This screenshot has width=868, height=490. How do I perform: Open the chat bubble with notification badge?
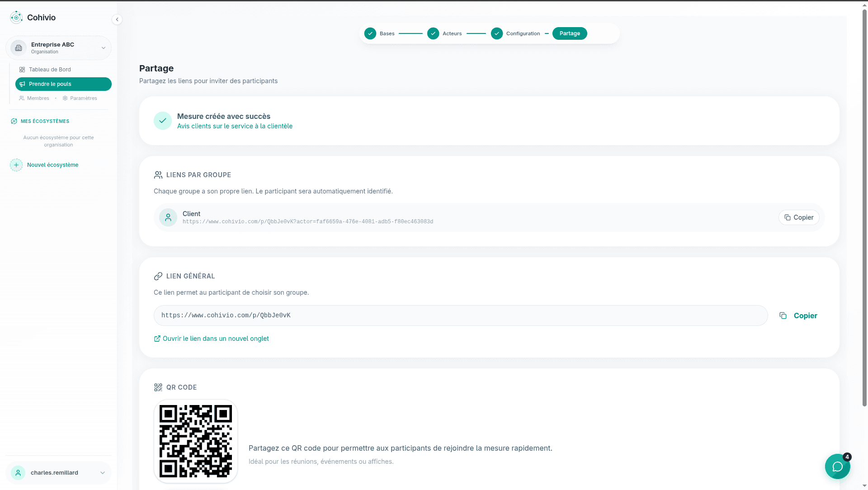point(837,466)
